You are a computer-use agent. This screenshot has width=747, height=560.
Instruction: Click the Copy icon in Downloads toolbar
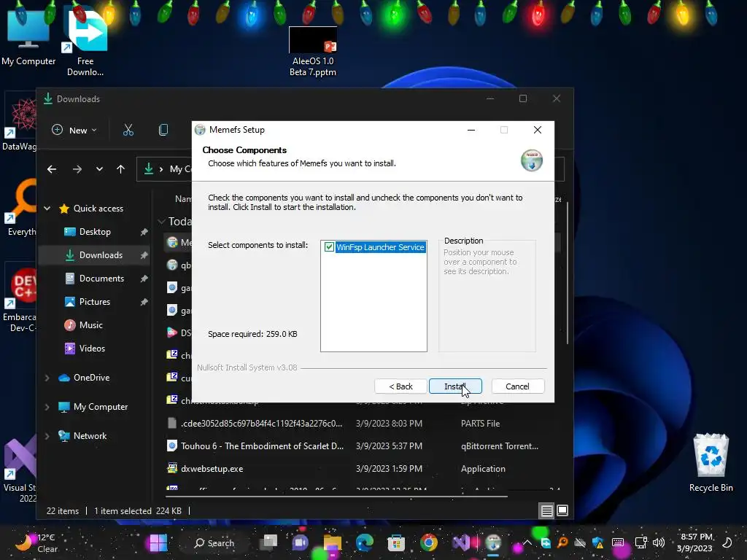tap(163, 130)
